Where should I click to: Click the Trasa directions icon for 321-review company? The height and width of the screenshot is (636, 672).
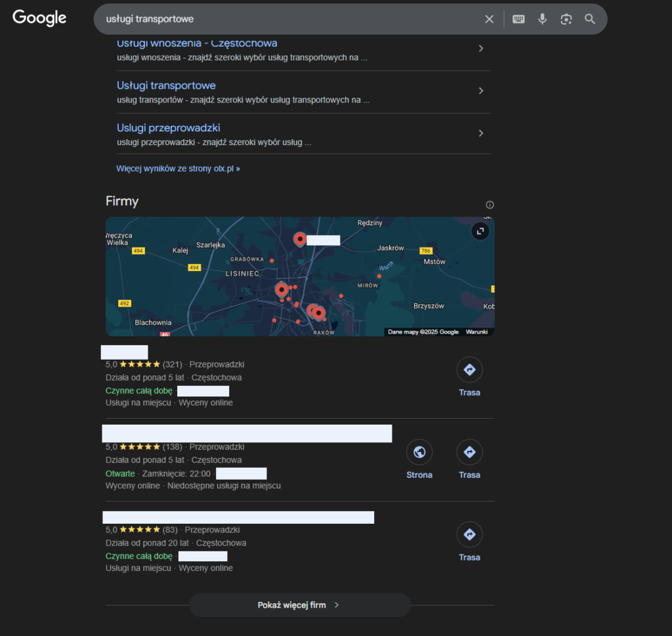click(470, 370)
